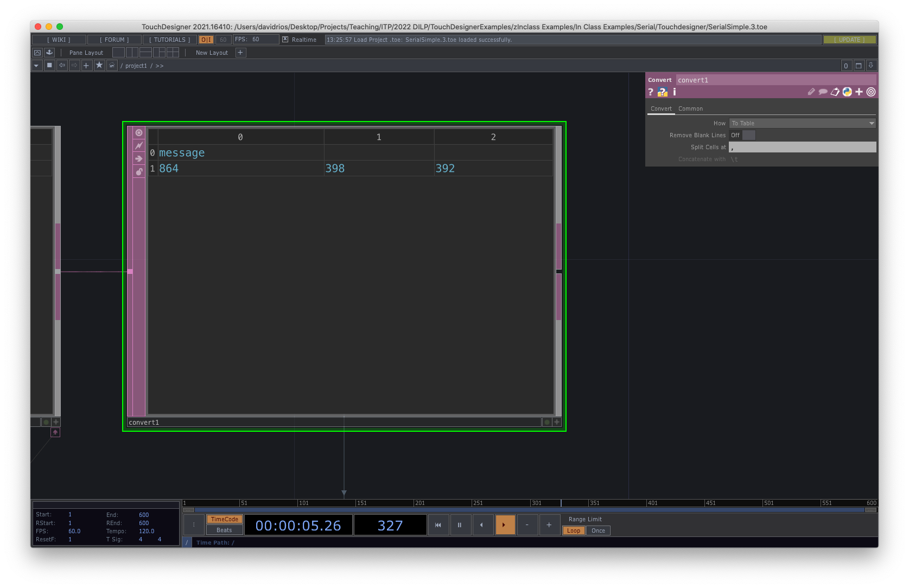The height and width of the screenshot is (588, 909).
Task: Open the How 'To Table' dropdown
Action: point(803,124)
